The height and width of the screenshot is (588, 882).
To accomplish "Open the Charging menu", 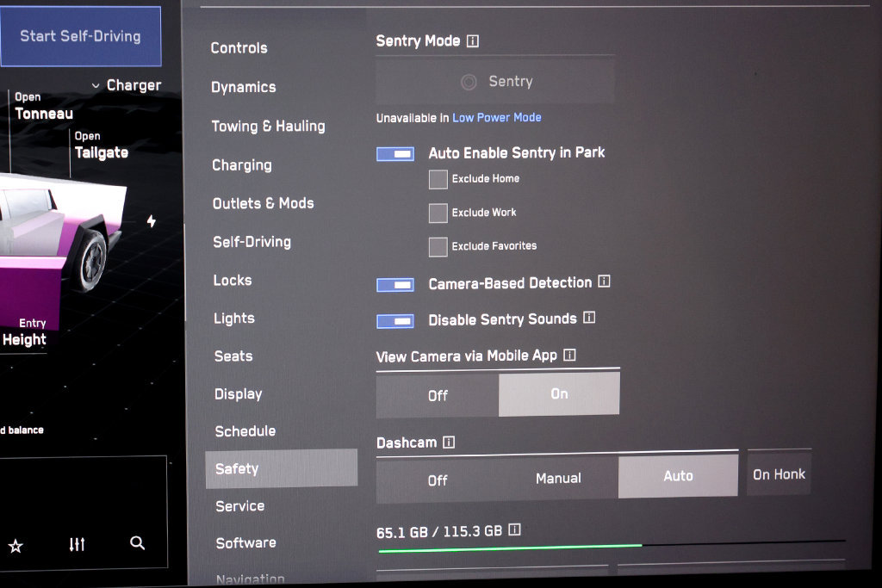I will 242,165.
